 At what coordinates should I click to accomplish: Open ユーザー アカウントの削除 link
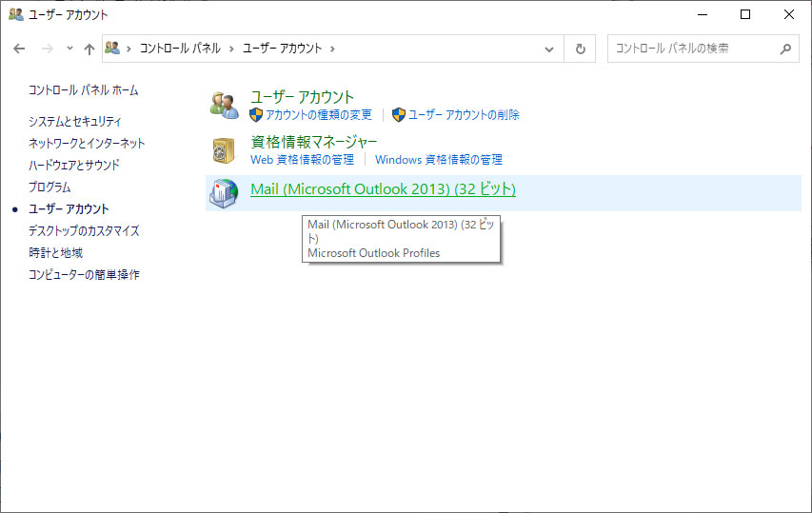point(464,115)
